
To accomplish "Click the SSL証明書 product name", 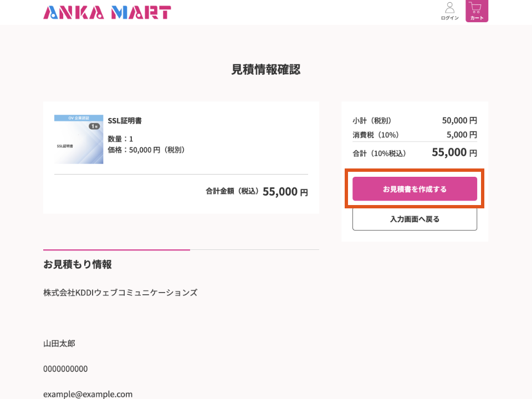I will (125, 121).
